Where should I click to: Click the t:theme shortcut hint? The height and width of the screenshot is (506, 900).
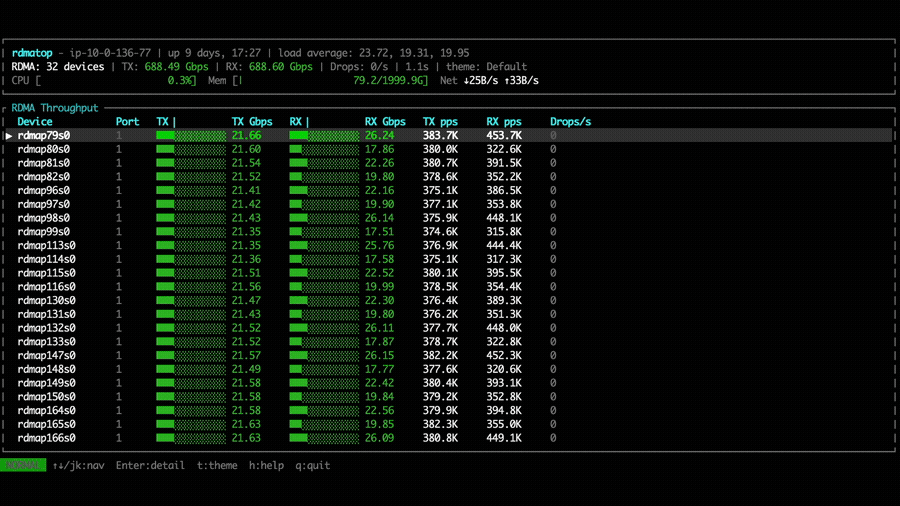[217, 465]
